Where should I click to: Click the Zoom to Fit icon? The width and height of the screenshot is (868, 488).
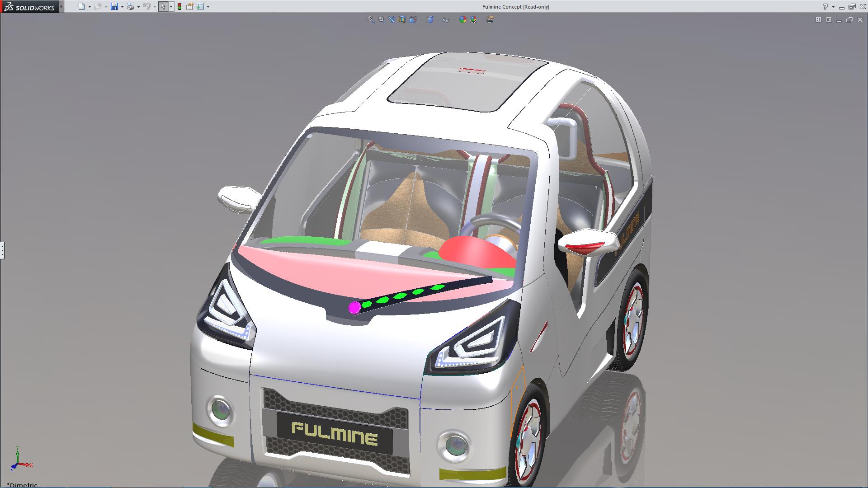pos(371,19)
